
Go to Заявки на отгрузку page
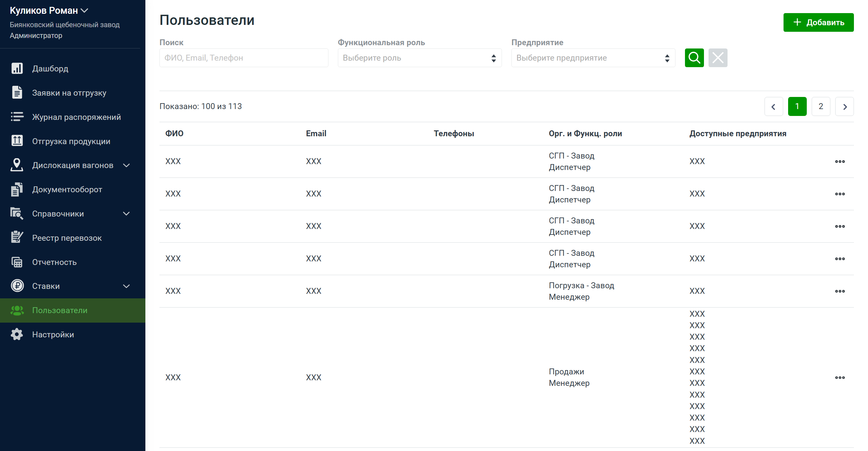point(69,93)
